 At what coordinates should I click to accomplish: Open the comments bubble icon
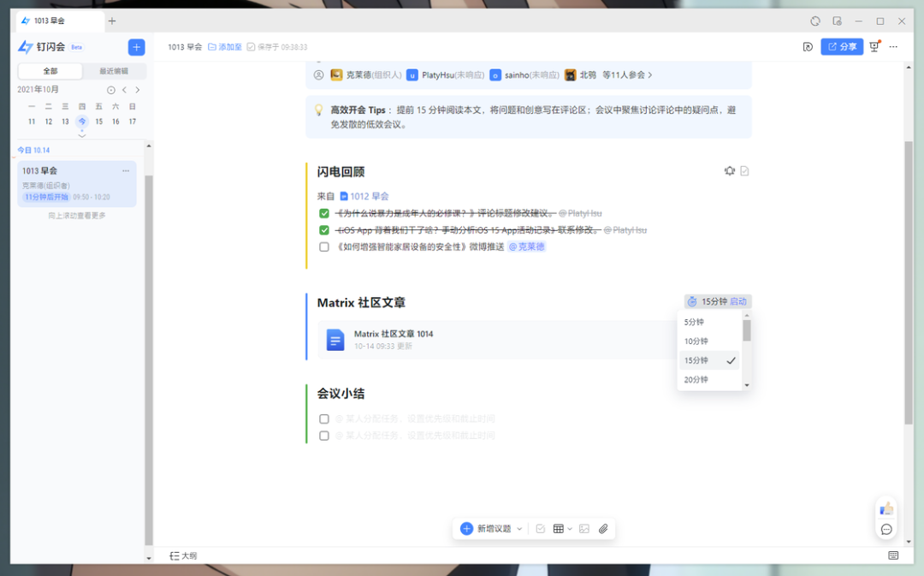886,530
